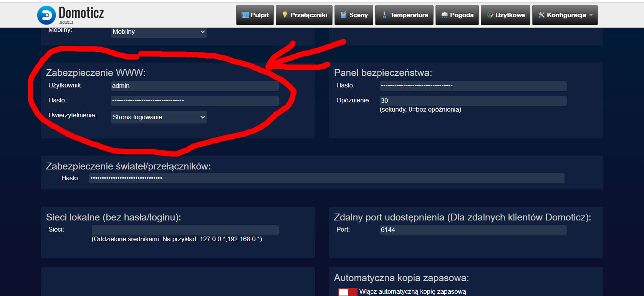Click the lights/switches protection password field
This screenshot has height=296, width=644.
click(x=327, y=178)
